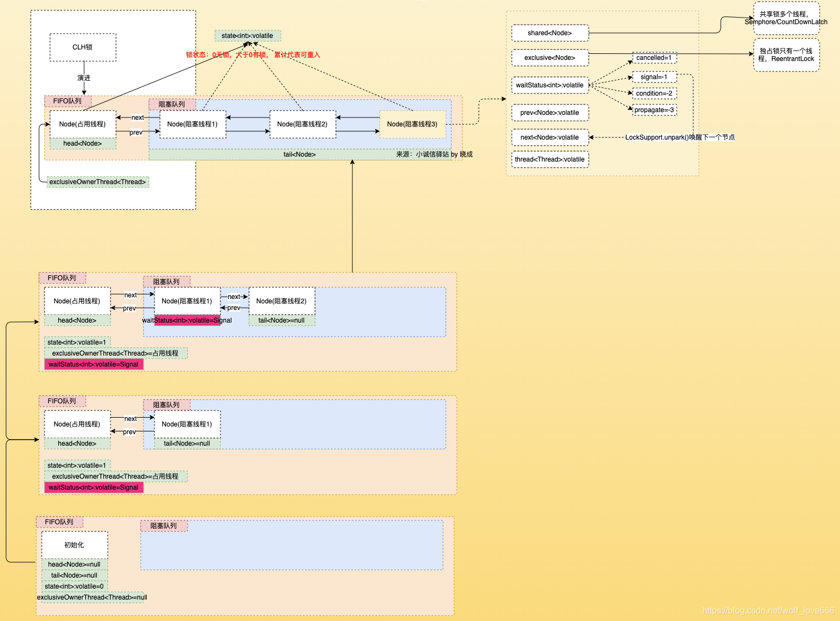840x621 pixels.
Task: Click the exclusiveOwnerThread<Thread>=null label
Action: pyautogui.click(x=92, y=597)
